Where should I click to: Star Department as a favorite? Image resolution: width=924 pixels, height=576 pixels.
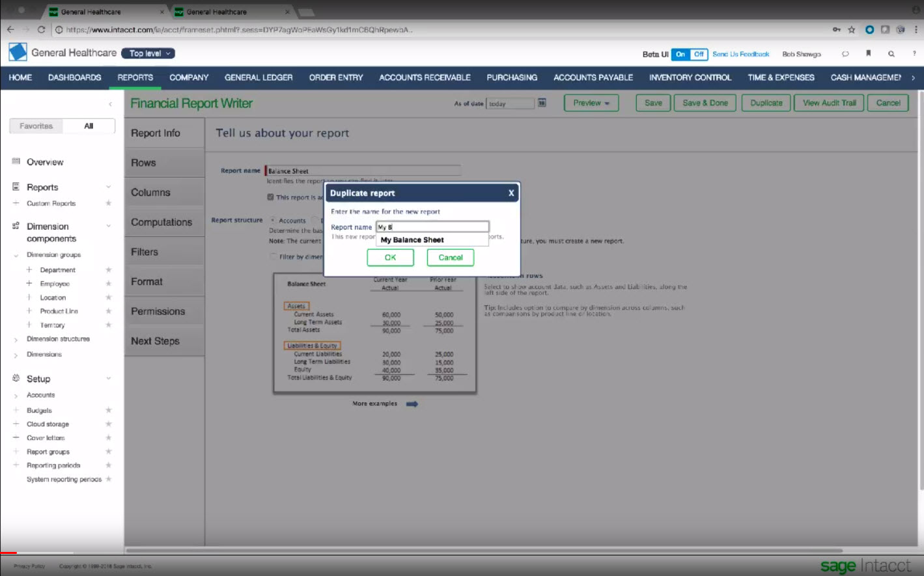[x=108, y=269]
